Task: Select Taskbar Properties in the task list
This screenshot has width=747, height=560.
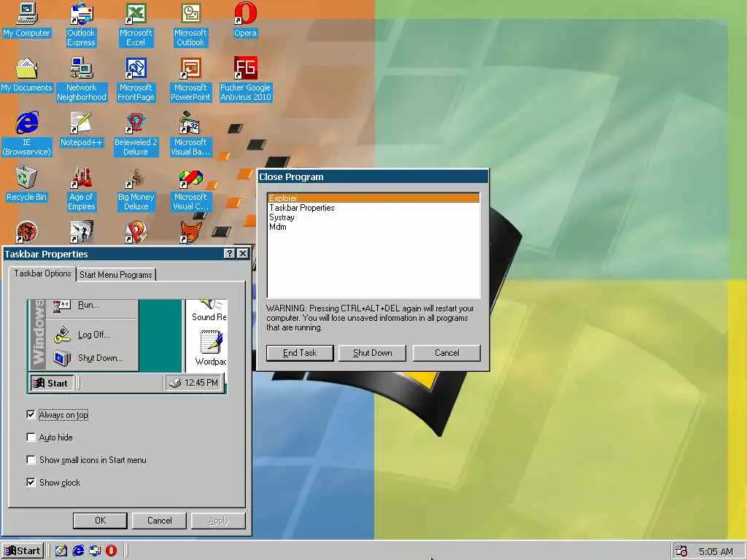Action: [373, 208]
